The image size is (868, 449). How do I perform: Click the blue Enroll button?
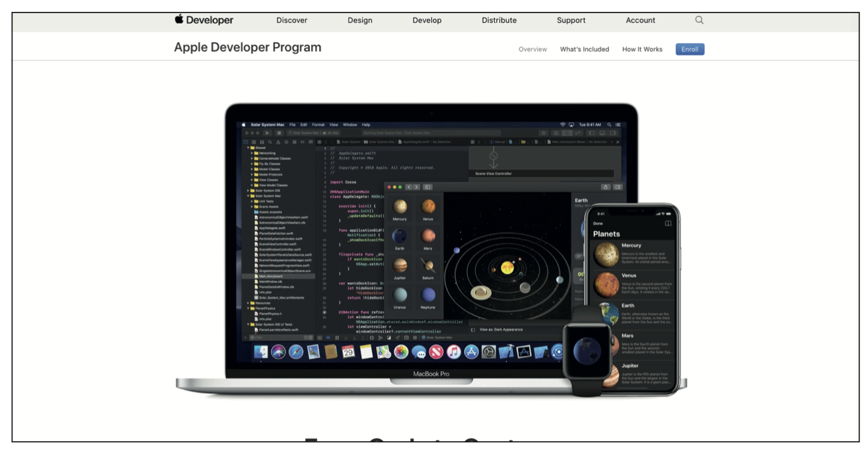690,50
